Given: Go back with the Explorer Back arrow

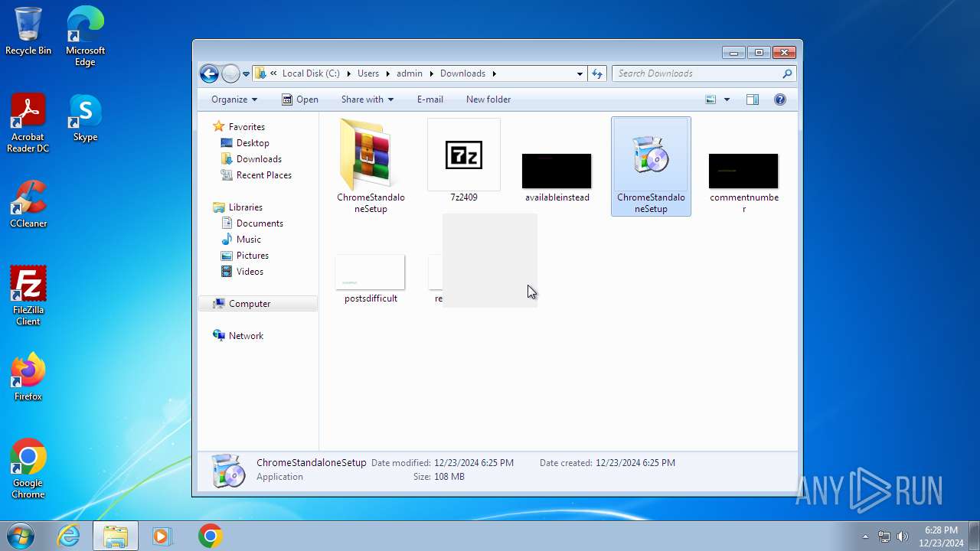Looking at the screenshot, I should point(209,73).
